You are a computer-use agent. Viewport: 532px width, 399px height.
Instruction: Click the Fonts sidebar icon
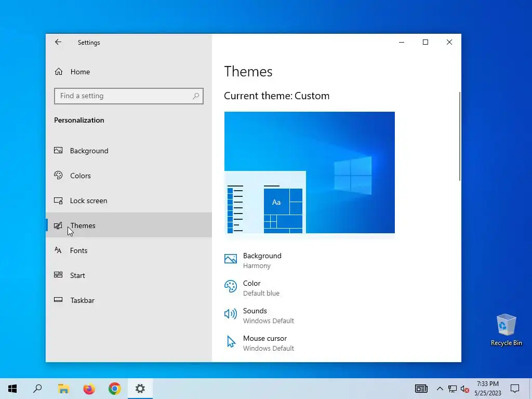(58, 250)
